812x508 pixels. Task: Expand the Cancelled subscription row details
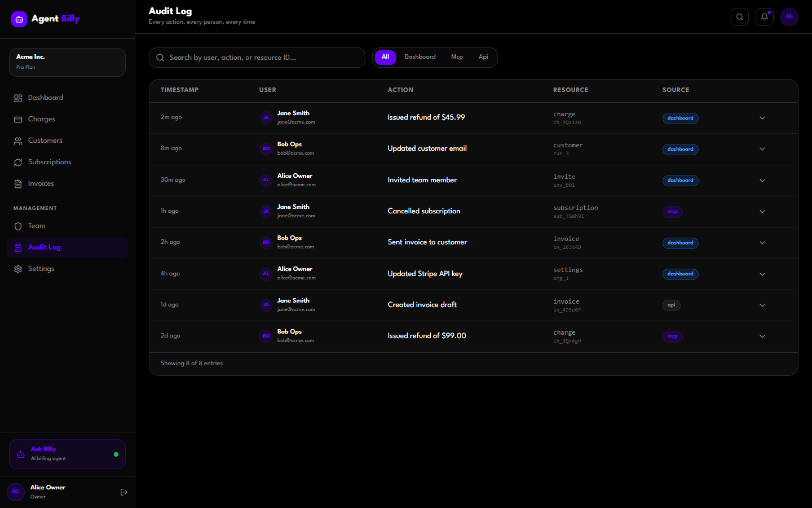click(x=762, y=212)
